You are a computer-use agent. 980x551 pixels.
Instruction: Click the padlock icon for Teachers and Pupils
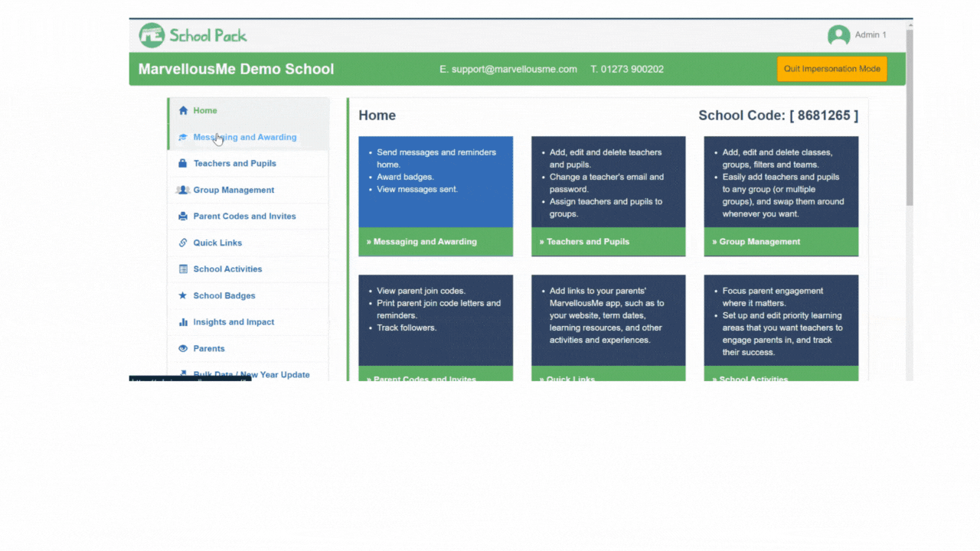(183, 164)
